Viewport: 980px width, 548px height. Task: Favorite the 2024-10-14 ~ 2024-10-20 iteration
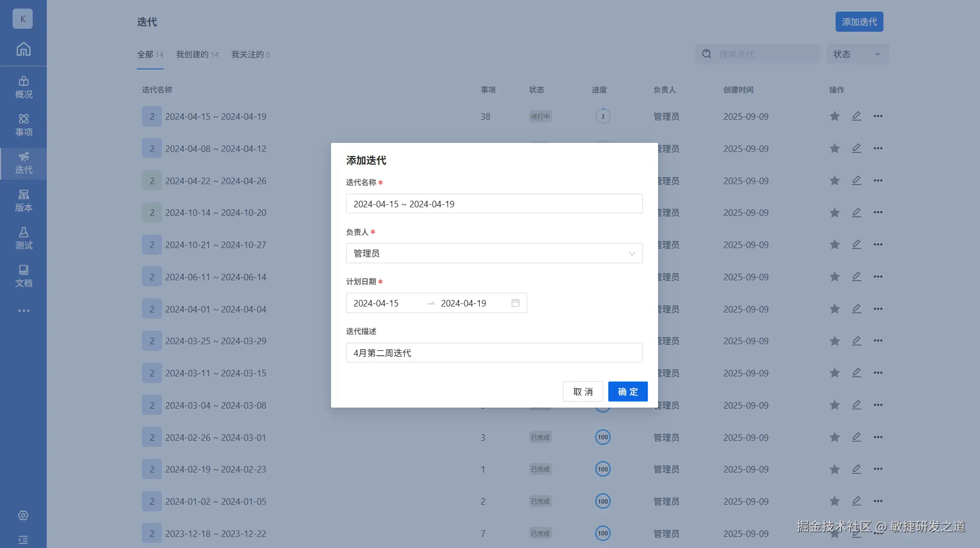835,213
